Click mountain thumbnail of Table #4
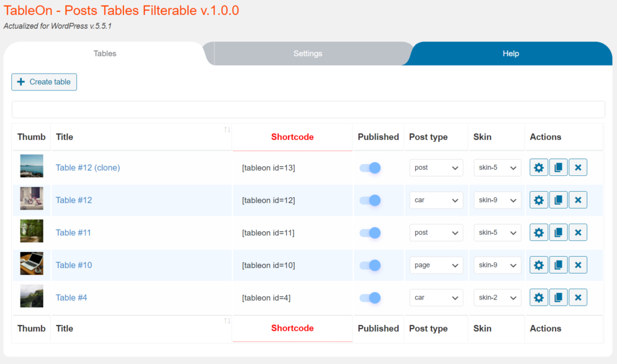The image size is (617, 364). 32,296
